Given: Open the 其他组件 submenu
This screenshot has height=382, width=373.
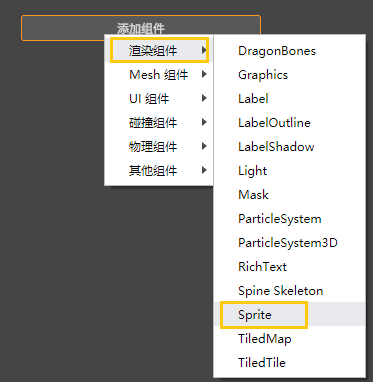Looking at the screenshot, I should pyautogui.click(x=159, y=170).
